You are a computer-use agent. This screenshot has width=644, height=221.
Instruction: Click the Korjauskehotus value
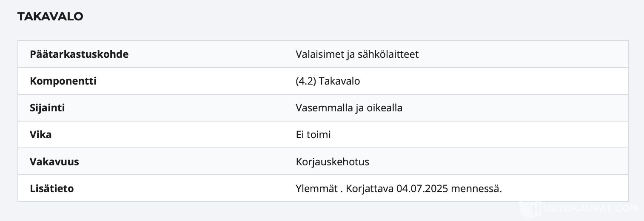point(332,162)
